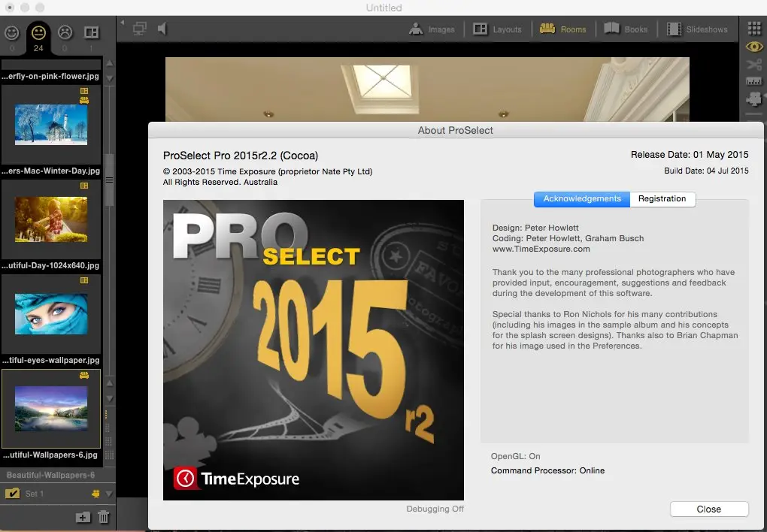Screen dimensions: 767x532
Task: Toggle the speaker sound icon
Action: point(162,29)
